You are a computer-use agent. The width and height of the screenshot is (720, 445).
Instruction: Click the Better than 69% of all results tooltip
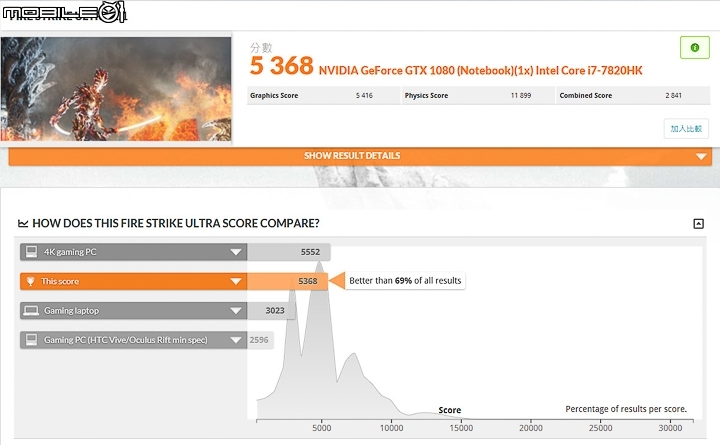pyautogui.click(x=405, y=281)
